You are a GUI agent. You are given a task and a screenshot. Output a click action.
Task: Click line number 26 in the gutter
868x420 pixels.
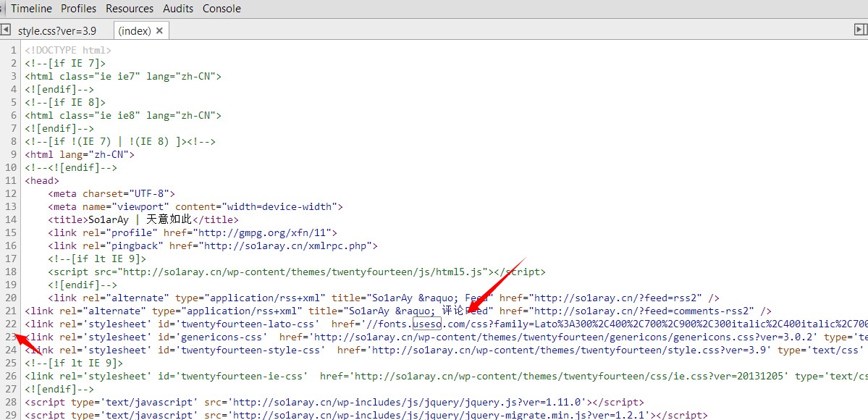click(x=11, y=377)
